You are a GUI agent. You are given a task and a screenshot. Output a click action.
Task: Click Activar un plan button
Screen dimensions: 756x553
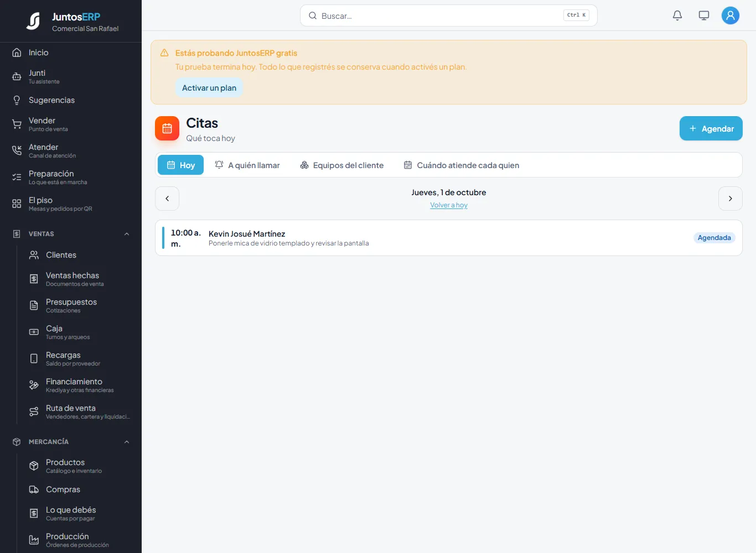click(x=209, y=88)
